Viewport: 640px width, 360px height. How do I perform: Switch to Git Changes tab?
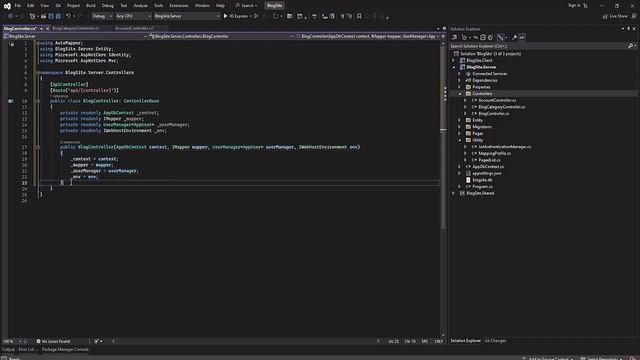pos(495,341)
